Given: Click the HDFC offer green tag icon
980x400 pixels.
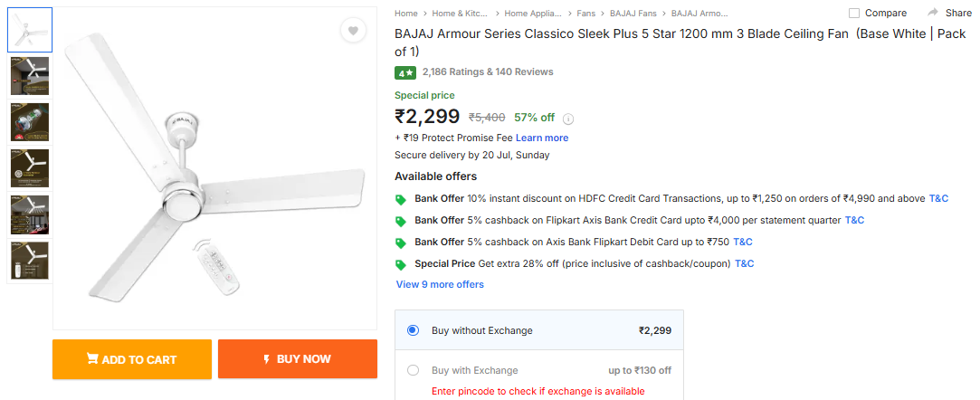Looking at the screenshot, I should pyautogui.click(x=401, y=199).
